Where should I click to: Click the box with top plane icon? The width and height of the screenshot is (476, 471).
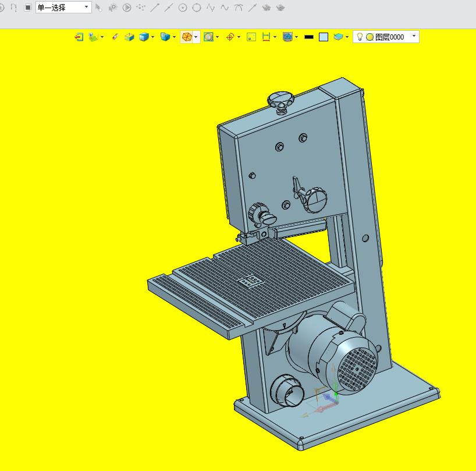129,37
